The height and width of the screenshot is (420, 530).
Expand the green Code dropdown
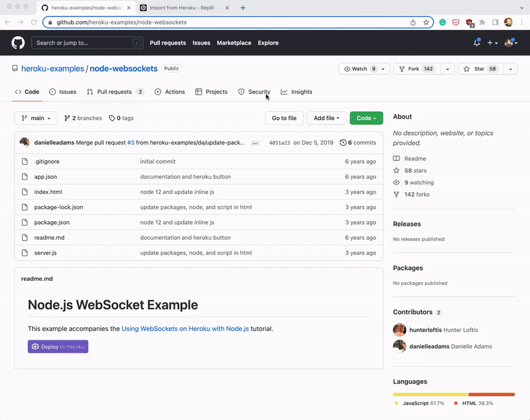[x=366, y=118]
